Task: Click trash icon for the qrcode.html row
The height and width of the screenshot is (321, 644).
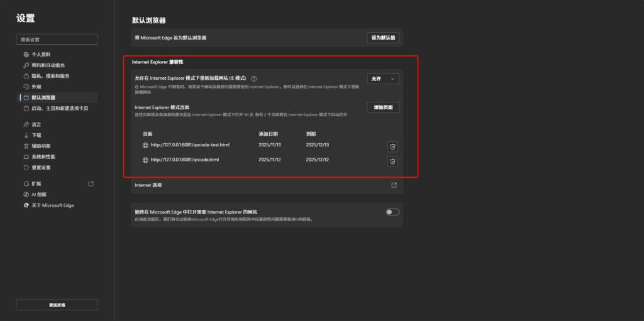Action: tap(392, 161)
